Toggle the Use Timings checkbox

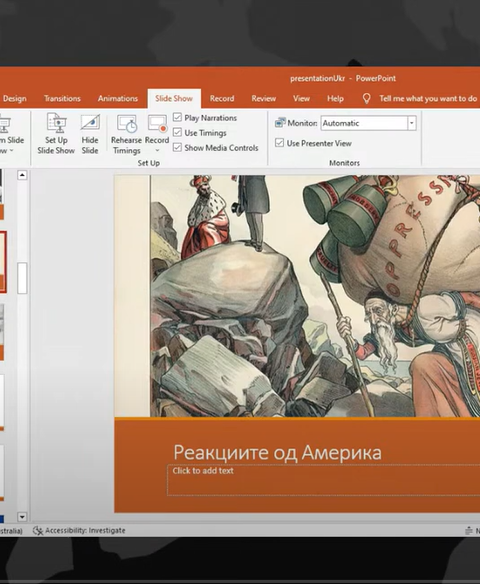pyautogui.click(x=177, y=133)
